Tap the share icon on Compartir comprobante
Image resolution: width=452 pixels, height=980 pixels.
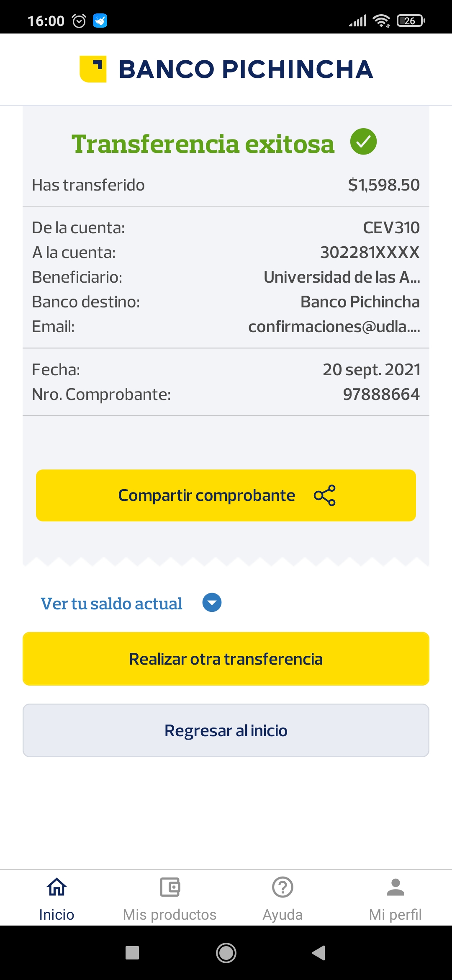pos(325,495)
